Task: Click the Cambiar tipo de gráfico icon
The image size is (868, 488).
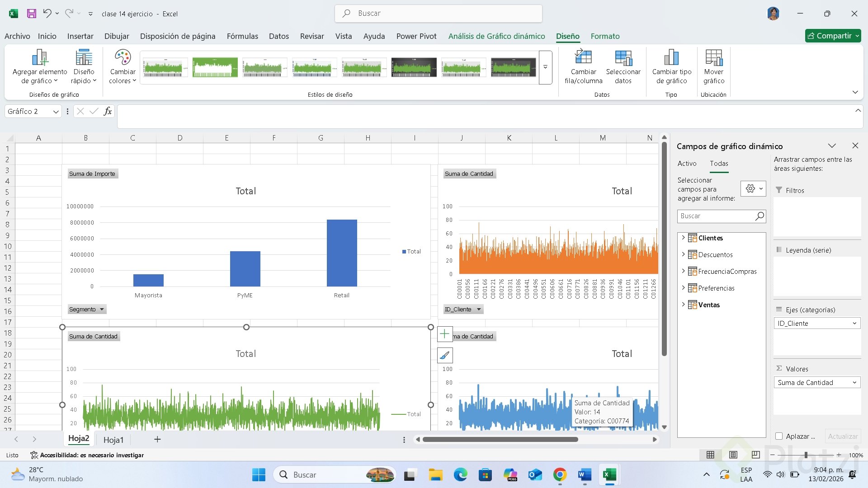Action: pos(671,58)
